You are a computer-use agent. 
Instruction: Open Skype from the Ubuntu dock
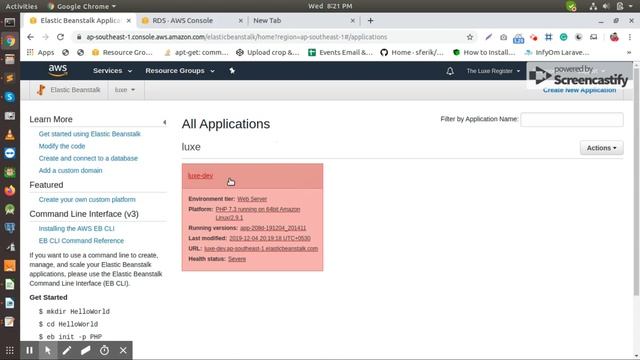[x=10, y=97]
